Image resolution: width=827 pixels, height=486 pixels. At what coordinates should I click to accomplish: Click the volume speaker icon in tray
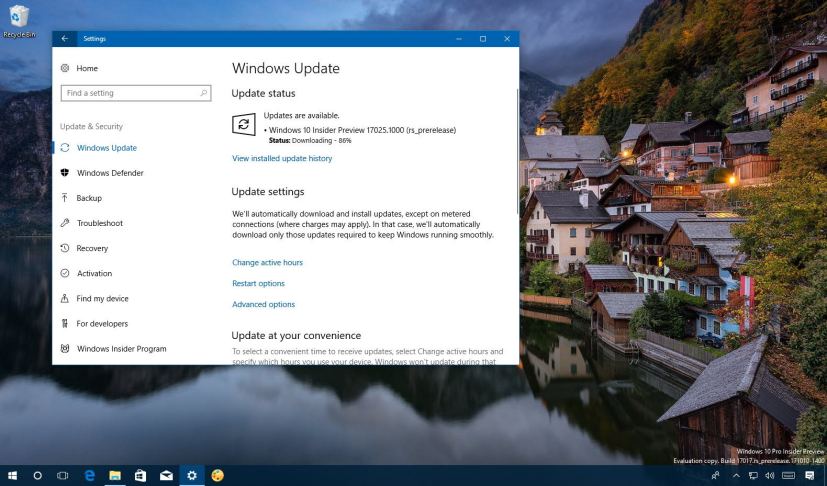pos(769,475)
